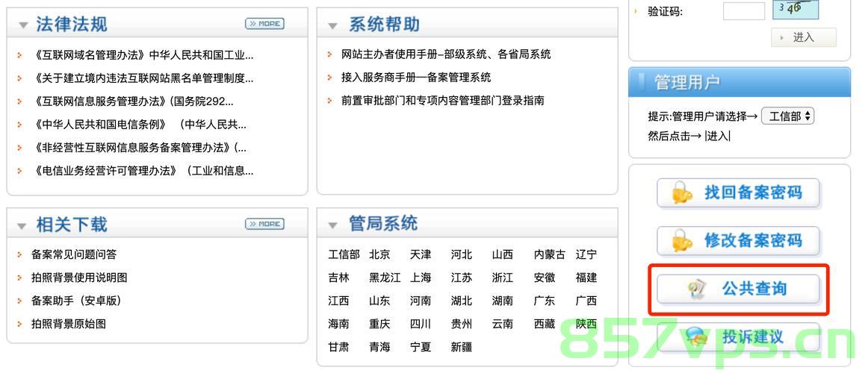The image size is (868, 373).
Task: Click the 修改备案密码 button
Action: point(738,241)
